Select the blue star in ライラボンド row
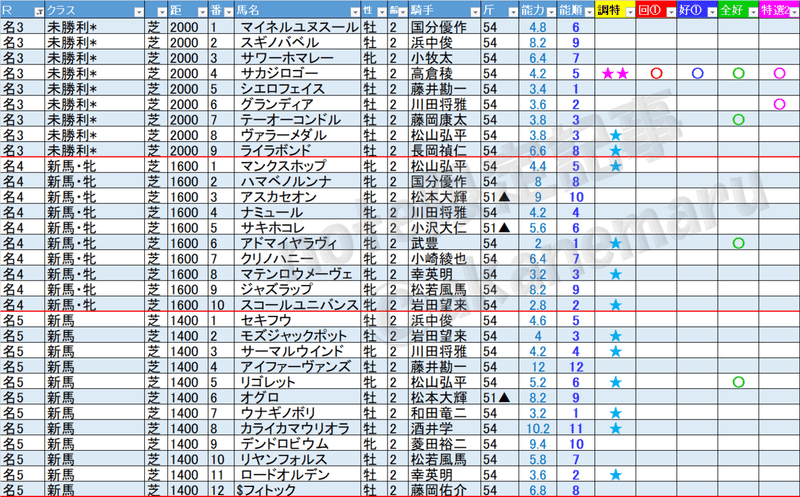 click(x=615, y=151)
